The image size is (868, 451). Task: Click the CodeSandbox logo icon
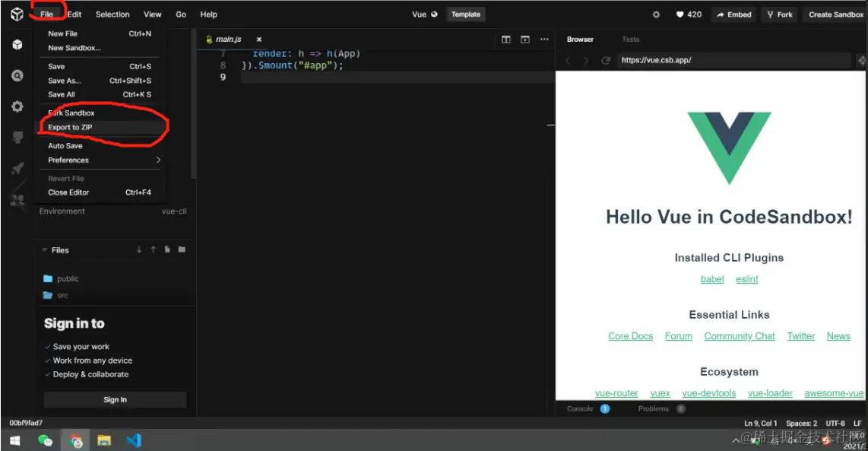coord(17,14)
